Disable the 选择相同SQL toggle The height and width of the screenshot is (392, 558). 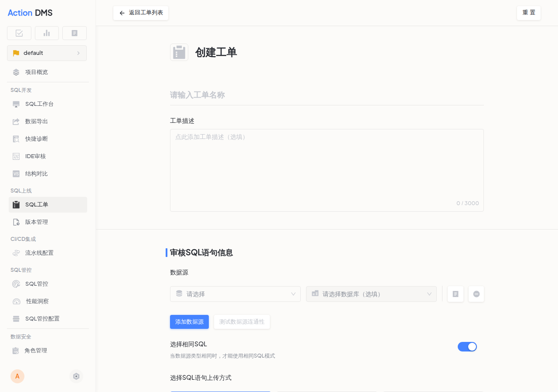(x=467, y=347)
